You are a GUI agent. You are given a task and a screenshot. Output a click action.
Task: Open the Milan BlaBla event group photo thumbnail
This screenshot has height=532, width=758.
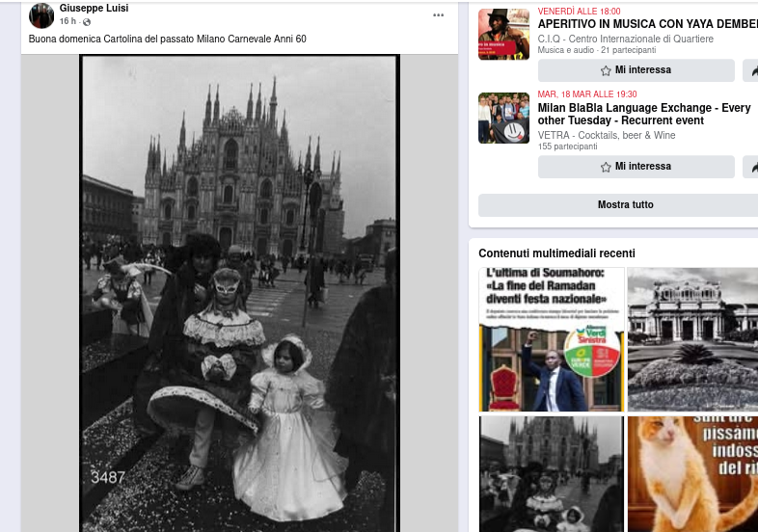click(x=503, y=119)
